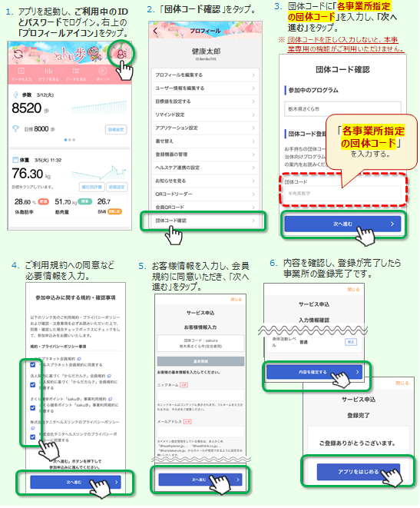
Task: Tap the footprint icon beside 歩数
Action: [15, 95]
